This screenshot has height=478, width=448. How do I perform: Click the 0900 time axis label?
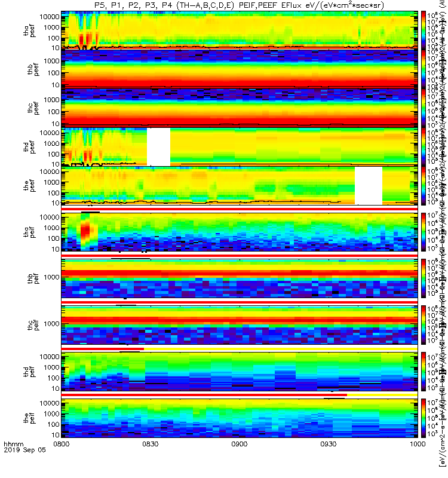coord(240,444)
